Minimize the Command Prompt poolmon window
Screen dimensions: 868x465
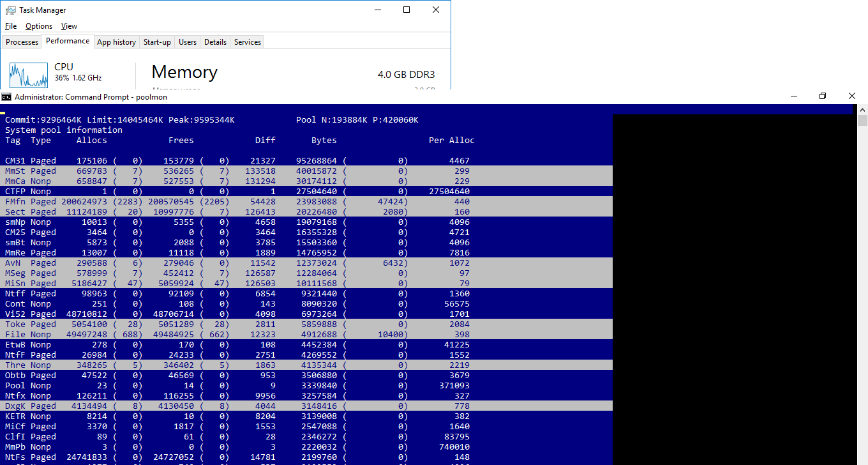[x=793, y=96]
